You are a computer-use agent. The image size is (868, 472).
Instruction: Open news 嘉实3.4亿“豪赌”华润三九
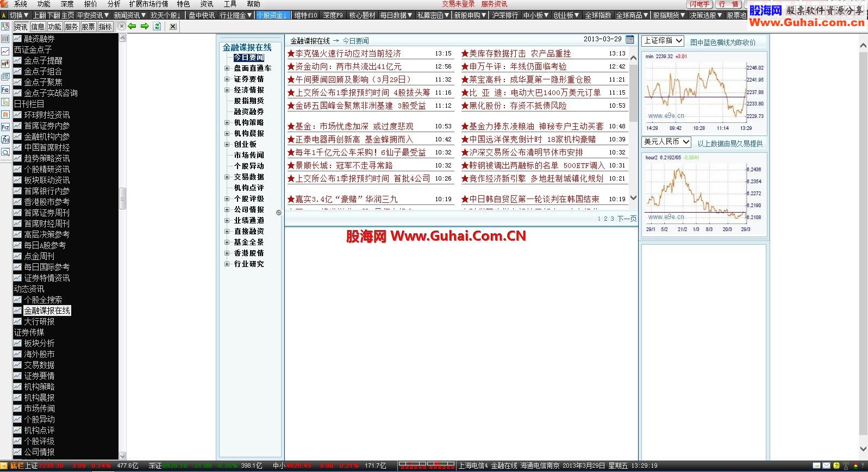click(x=346, y=199)
